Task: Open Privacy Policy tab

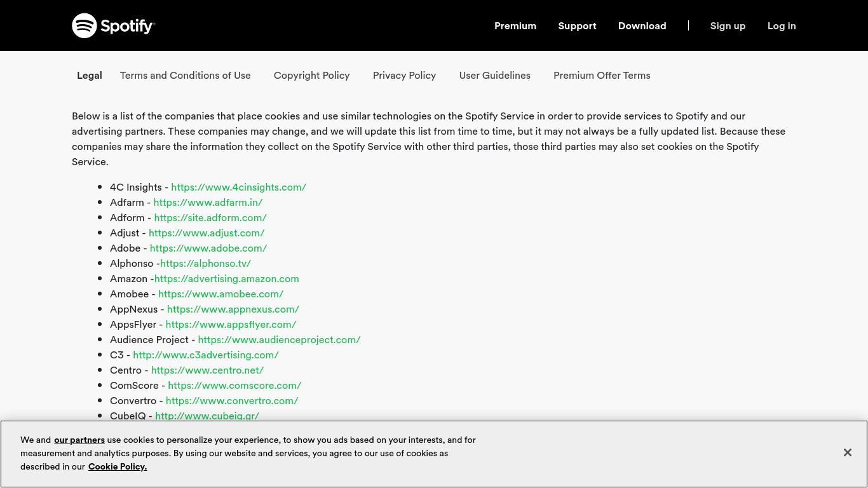Action: (404, 75)
